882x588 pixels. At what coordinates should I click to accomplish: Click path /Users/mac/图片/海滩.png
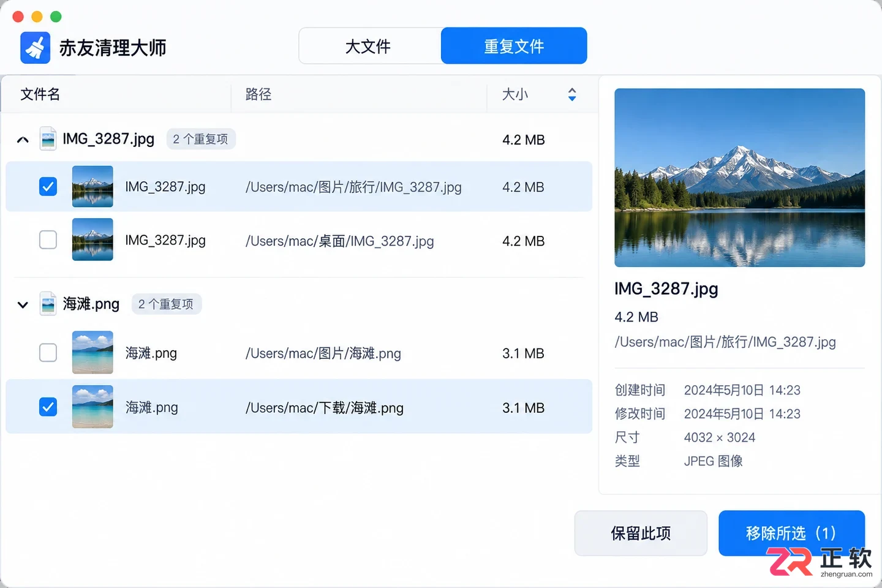point(323,353)
